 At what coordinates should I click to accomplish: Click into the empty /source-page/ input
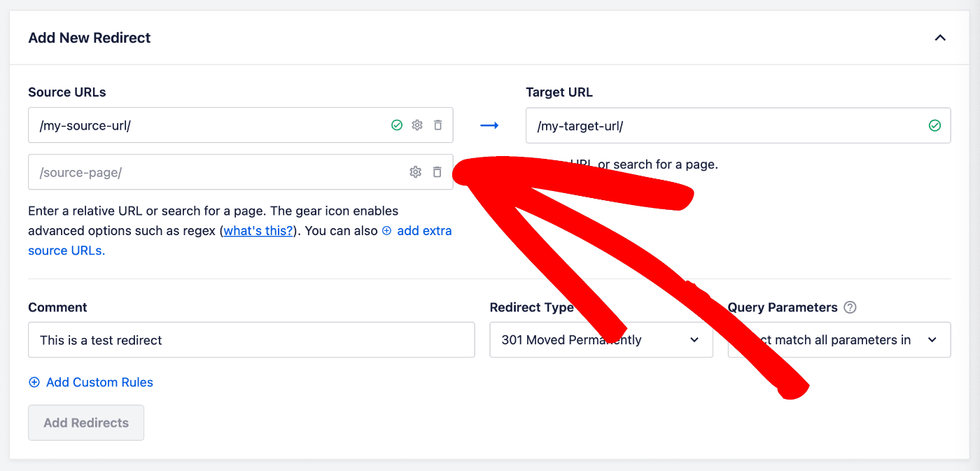click(x=210, y=172)
